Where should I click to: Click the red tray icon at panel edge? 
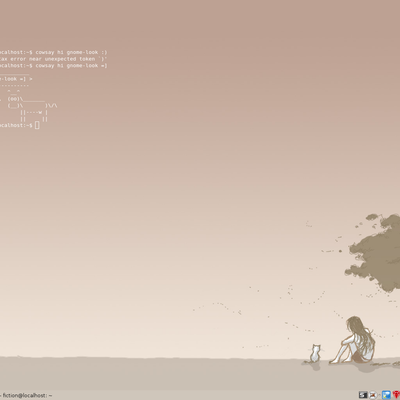pos(396,395)
